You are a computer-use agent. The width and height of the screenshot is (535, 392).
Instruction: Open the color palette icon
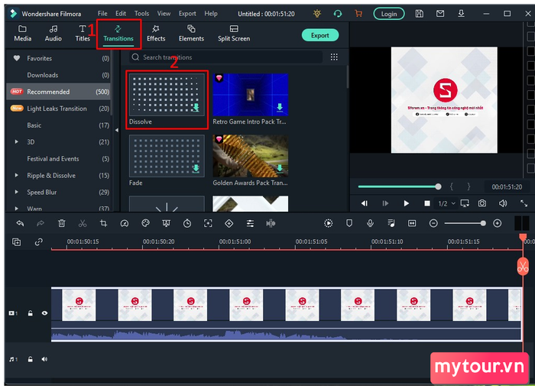click(x=145, y=223)
